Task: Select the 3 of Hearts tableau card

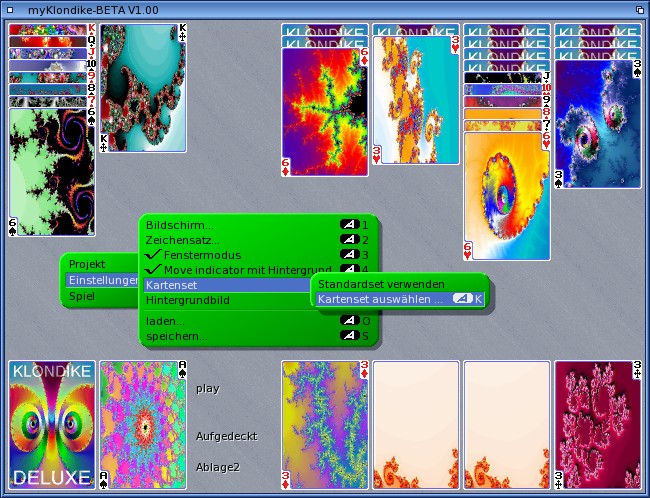Action: pos(416,100)
